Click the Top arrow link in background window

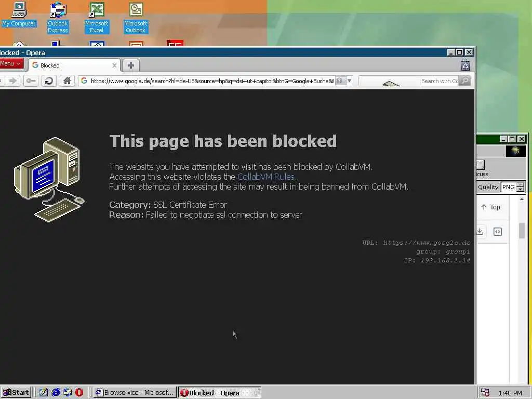490,207
